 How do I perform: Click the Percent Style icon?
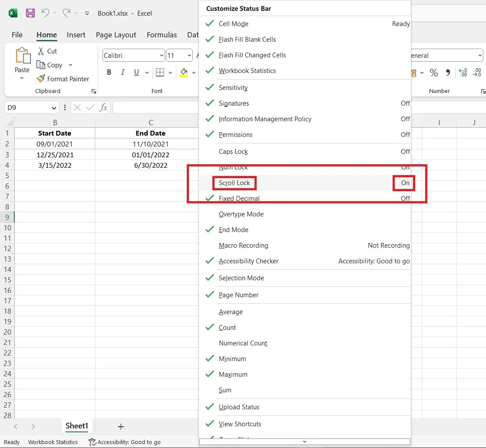[433, 73]
